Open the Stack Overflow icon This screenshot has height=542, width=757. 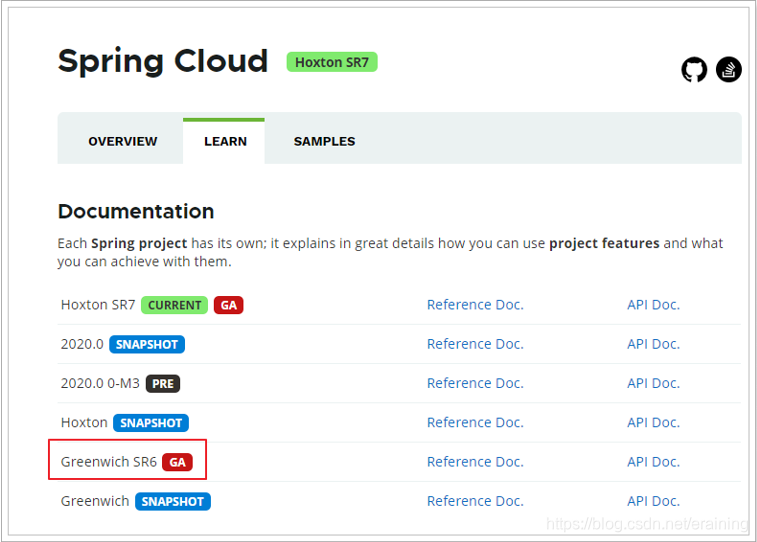(x=729, y=69)
